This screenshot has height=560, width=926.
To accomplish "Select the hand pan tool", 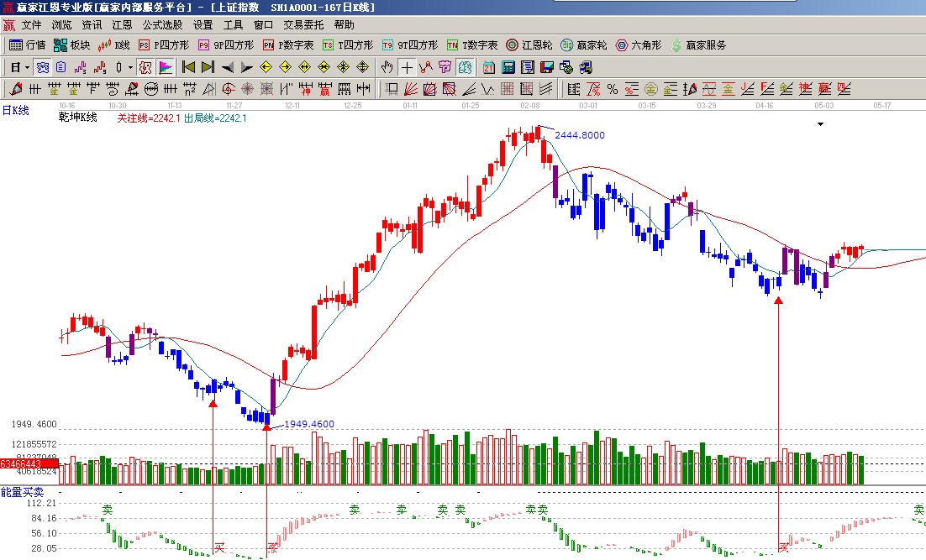I will pos(387,67).
